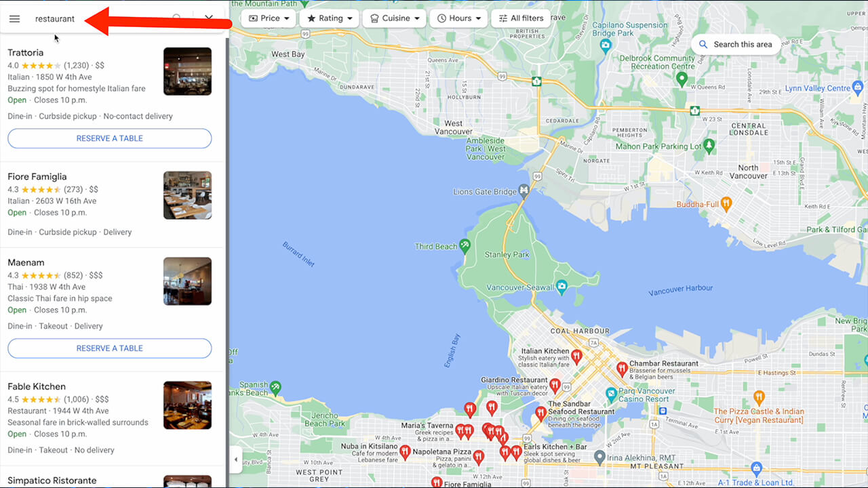The width and height of the screenshot is (868, 488).
Task: Open the All filters panel
Action: pyautogui.click(x=521, y=18)
